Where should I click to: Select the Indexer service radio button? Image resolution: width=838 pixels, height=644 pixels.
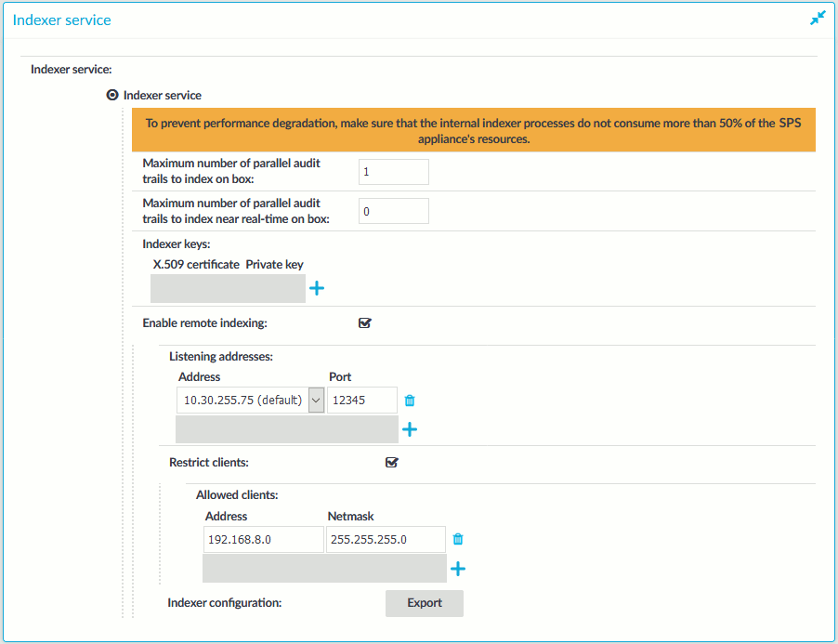[x=112, y=95]
